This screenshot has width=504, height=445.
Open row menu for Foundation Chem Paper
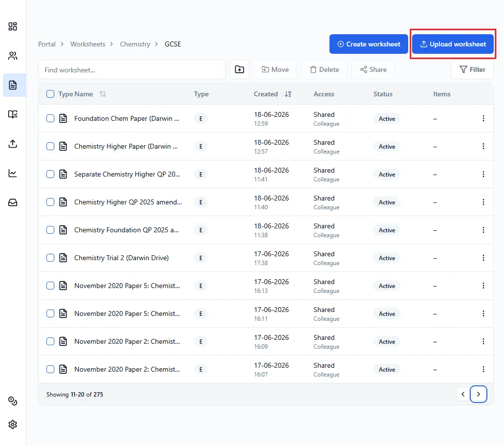point(483,118)
